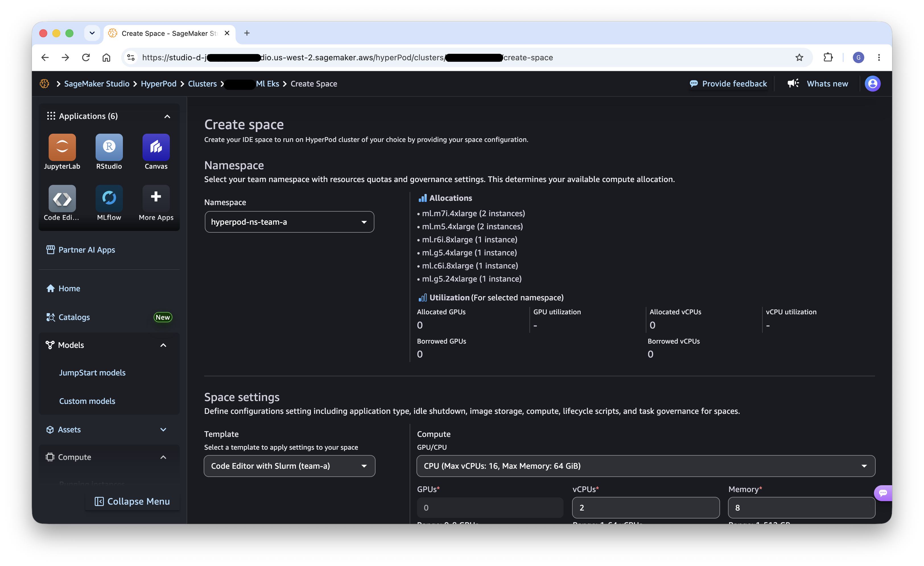Click the New badge beside Catalogs
The height and width of the screenshot is (566, 924).
pos(163,317)
